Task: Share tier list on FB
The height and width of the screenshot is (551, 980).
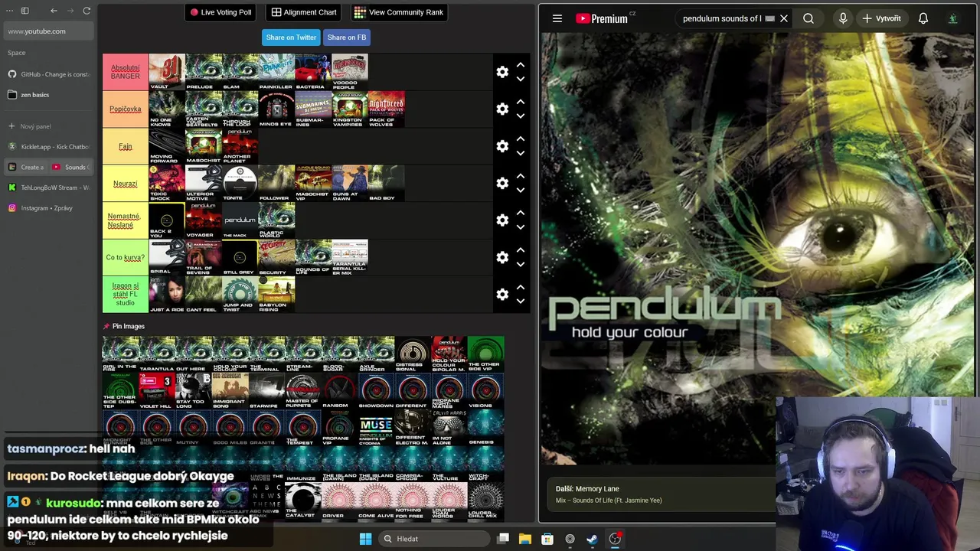Action: [x=347, y=37]
